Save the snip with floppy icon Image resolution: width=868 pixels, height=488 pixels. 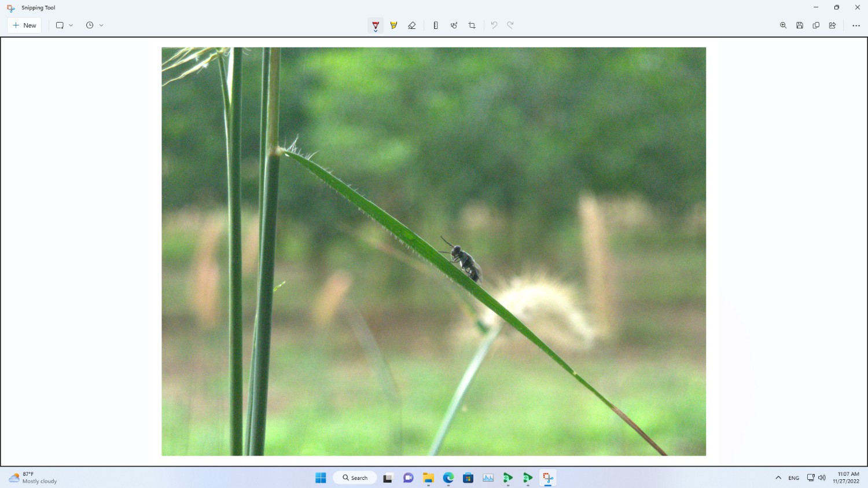(x=800, y=25)
